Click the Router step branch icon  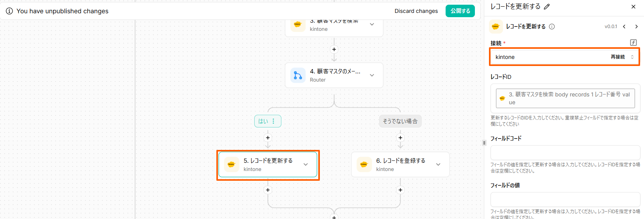point(298,75)
